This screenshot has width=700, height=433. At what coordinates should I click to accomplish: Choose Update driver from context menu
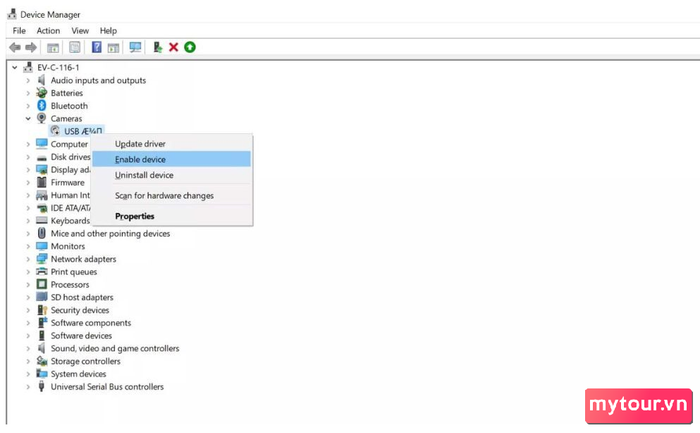click(x=171, y=144)
